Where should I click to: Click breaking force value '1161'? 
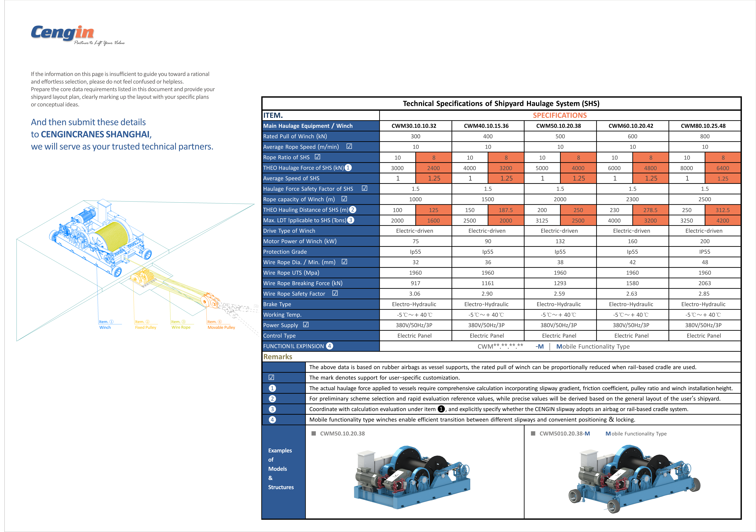(488, 283)
